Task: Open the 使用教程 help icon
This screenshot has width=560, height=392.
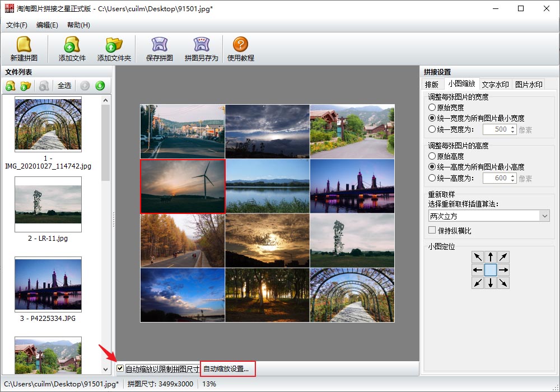Action: (241, 49)
